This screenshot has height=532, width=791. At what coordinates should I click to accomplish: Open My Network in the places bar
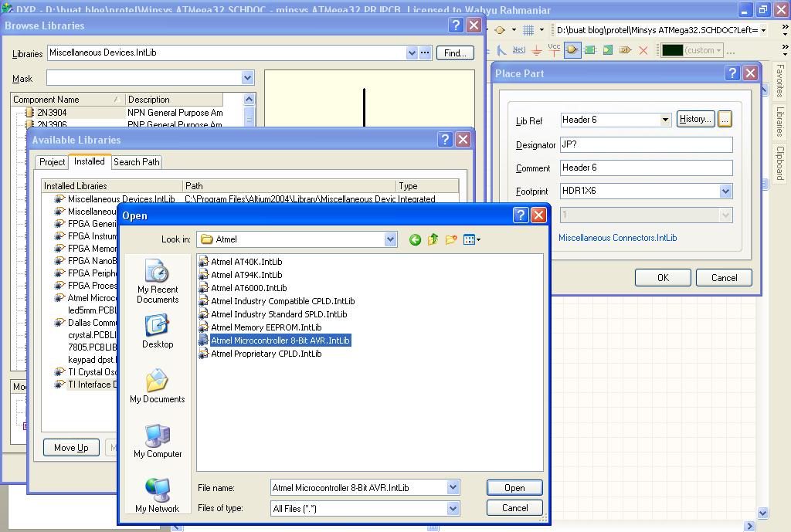158,495
